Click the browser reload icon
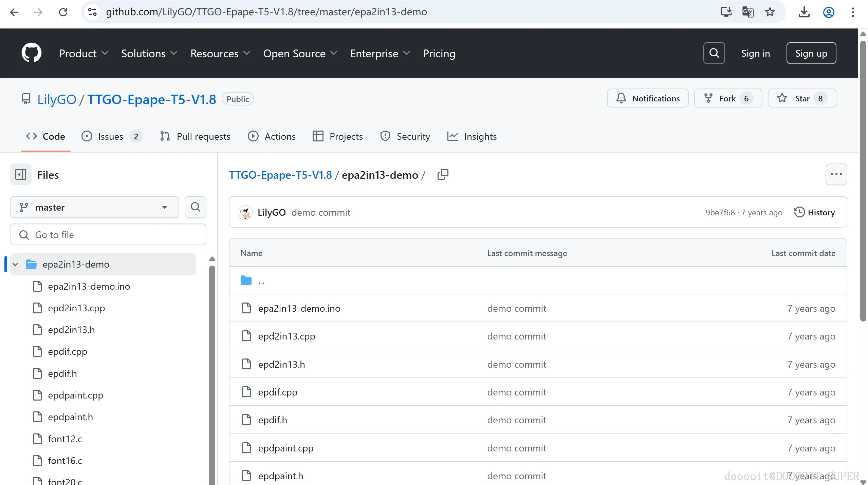The image size is (868, 485). tap(63, 12)
